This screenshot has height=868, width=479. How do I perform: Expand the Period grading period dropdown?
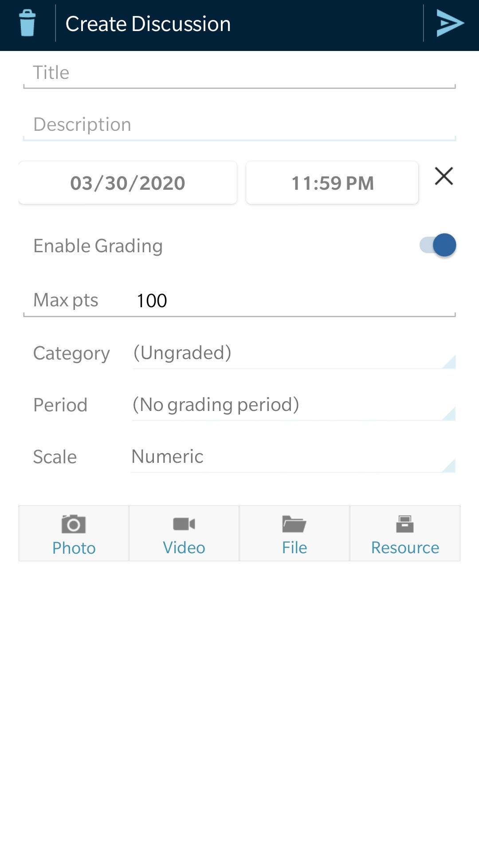pyautogui.click(x=294, y=405)
